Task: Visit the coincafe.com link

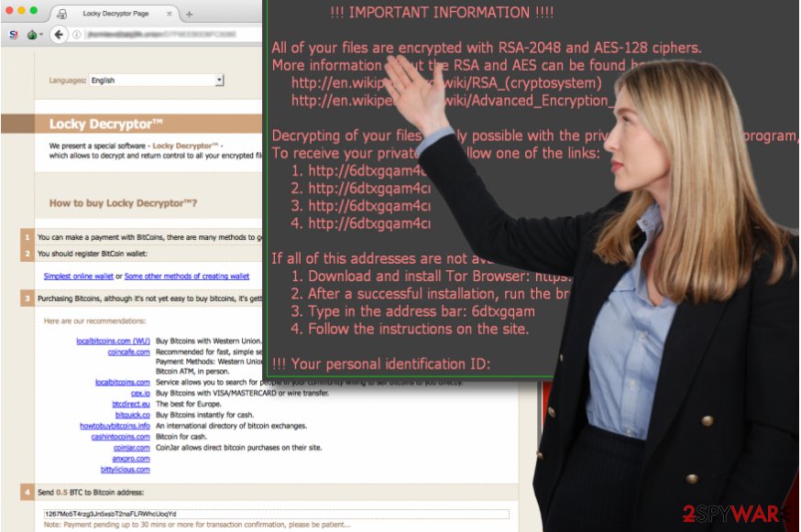Action: coord(128,353)
